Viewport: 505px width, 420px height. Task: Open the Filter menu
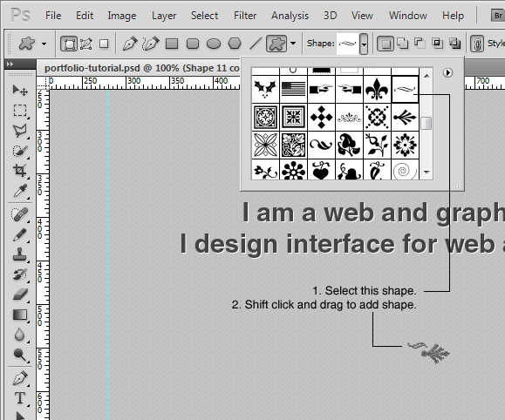(x=245, y=15)
